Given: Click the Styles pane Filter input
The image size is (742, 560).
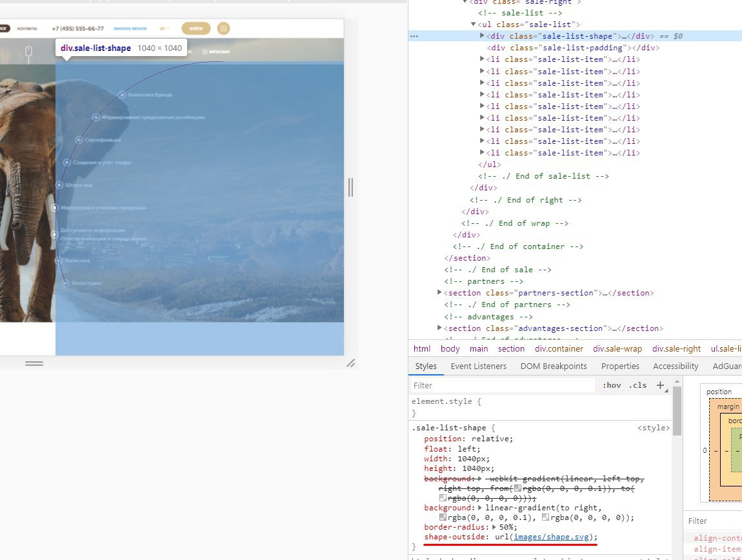Looking at the screenshot, I should tap(503, 385).
